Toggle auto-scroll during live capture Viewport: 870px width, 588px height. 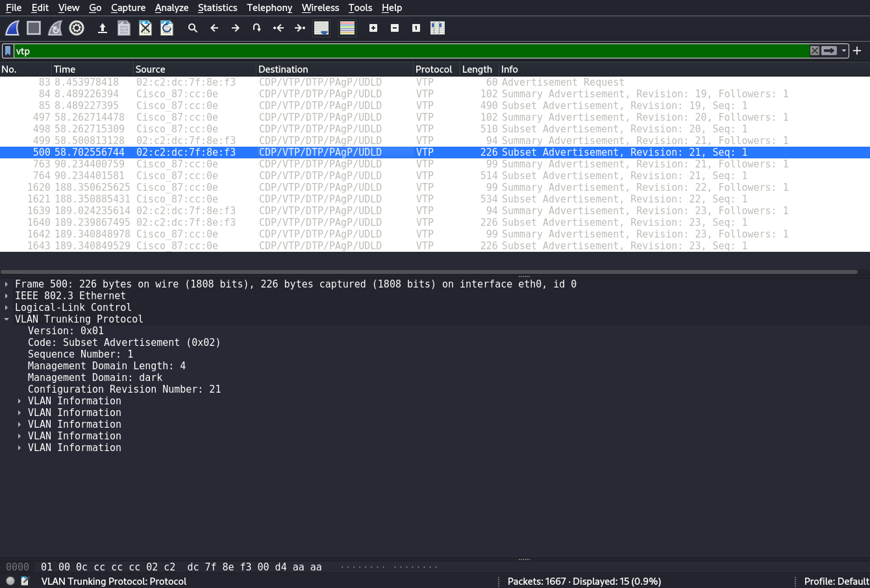[x=321, y=28]
